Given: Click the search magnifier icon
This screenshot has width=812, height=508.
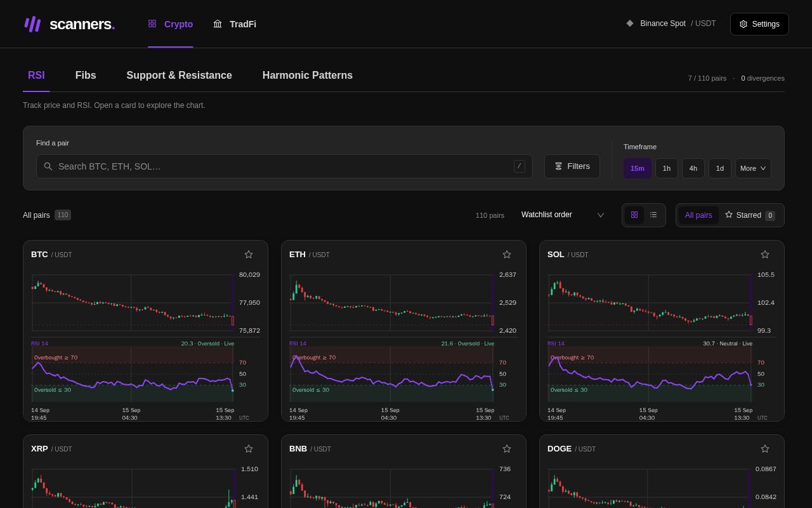Looking at the screenshot, I should point(48,166).
